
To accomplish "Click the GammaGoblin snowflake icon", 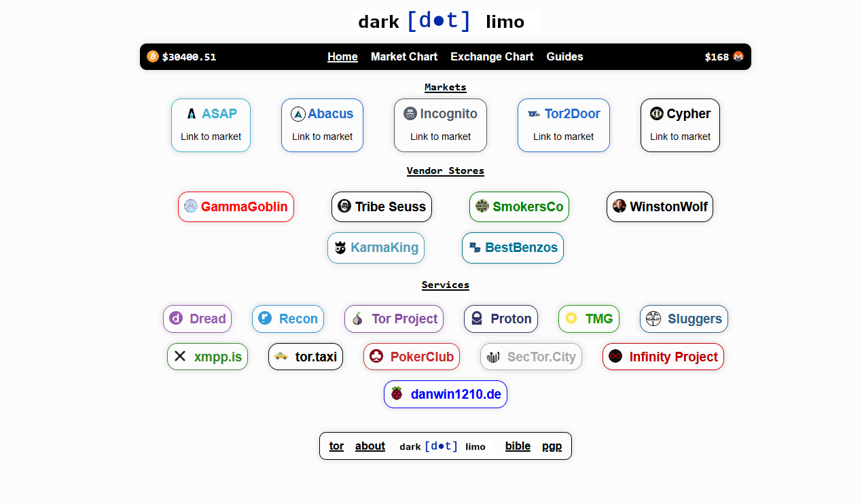I will click(192, 206).
